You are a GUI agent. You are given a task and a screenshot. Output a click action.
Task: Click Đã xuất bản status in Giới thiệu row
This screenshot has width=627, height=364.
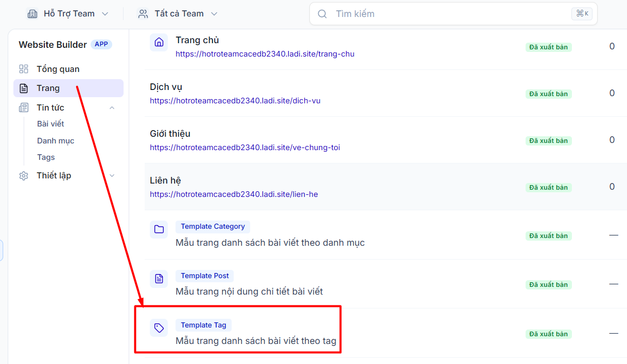[x=549, y=141]
